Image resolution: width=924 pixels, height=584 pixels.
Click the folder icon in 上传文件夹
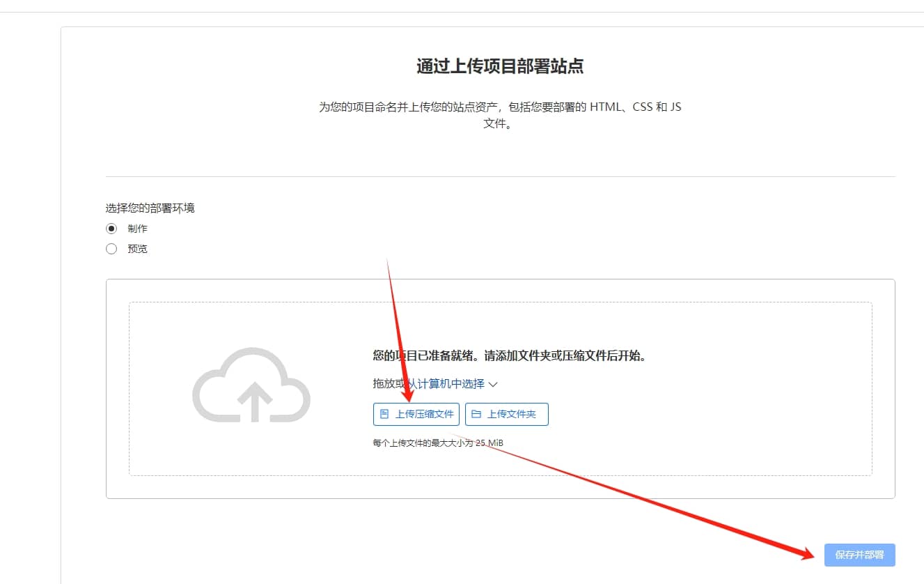coord(476,414)
